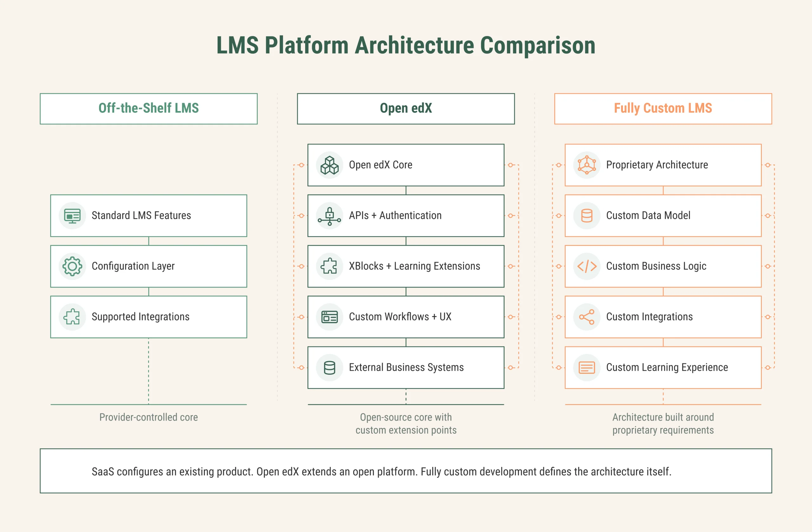
Task: Click the Custom Business Logic code icon
Action: point(587,266)
